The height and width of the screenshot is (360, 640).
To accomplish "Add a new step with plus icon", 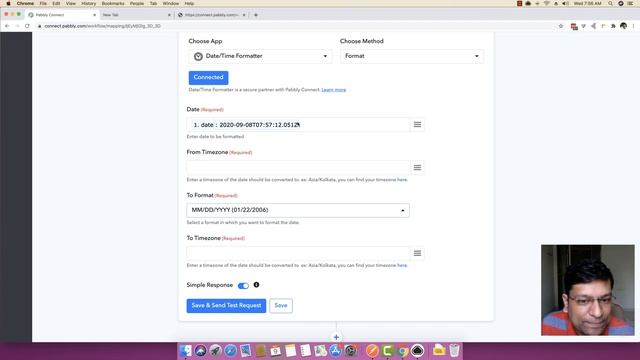I will pos(336,337).
